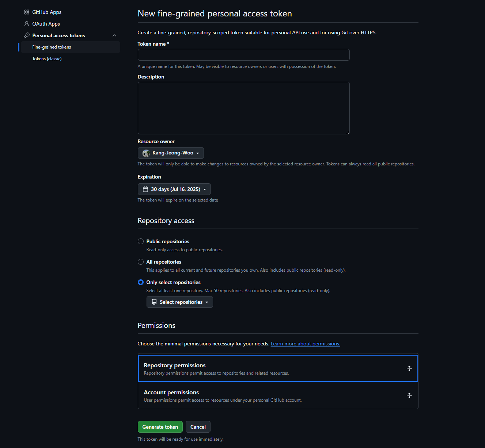Click the OAuth Apps person icon
The height and width of the screenshot is (448, 485).
point(27,24)
